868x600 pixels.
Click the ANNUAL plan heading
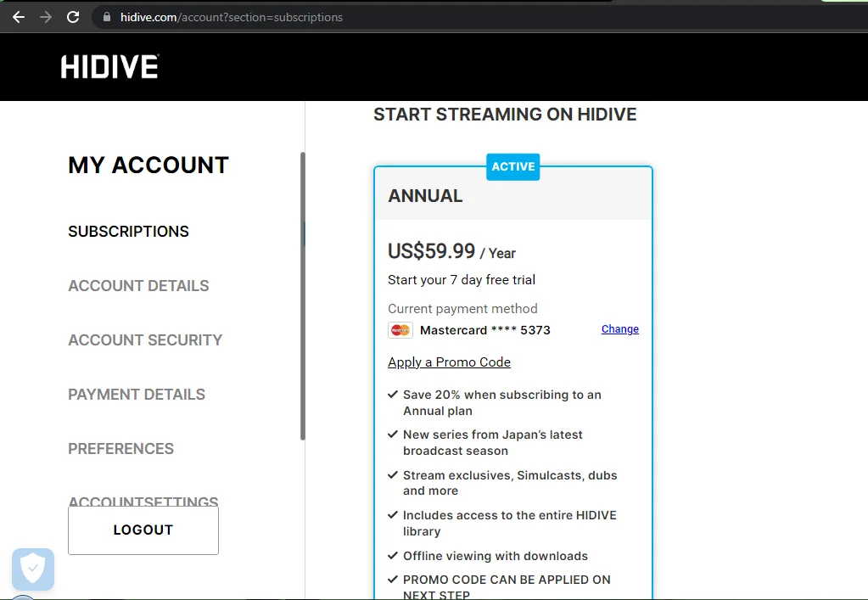click(425, 196)
